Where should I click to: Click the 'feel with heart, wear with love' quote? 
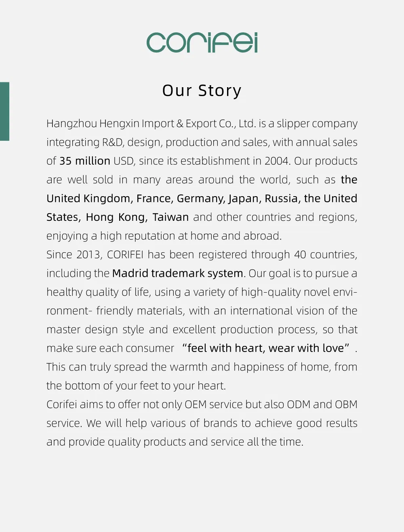tap(266, 348)
